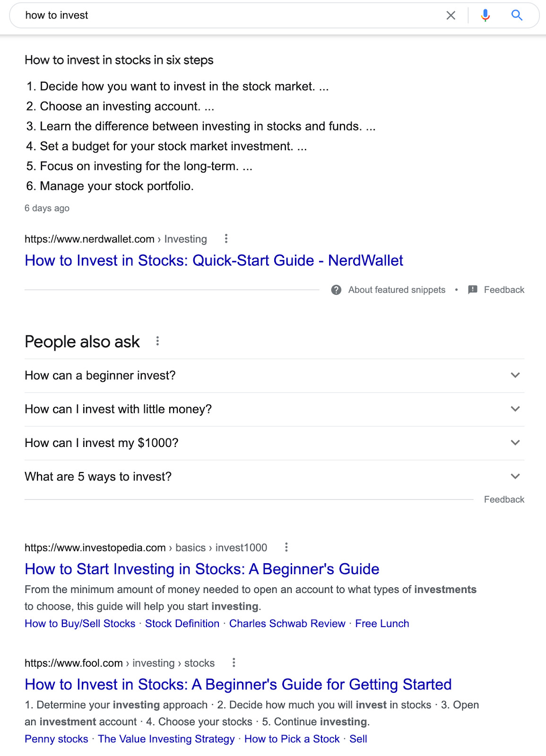Run the search via the magnifying glass icon
The width and height of the screenshot is (546, 756).
click(x=517, y=15)
